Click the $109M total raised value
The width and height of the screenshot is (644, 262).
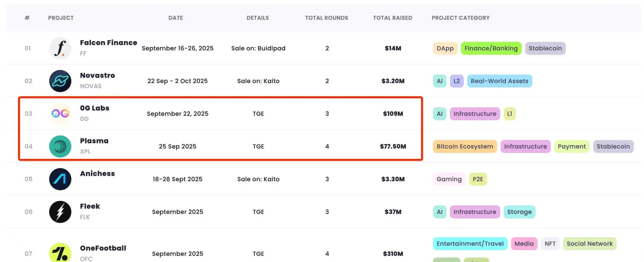pos(393,113)
